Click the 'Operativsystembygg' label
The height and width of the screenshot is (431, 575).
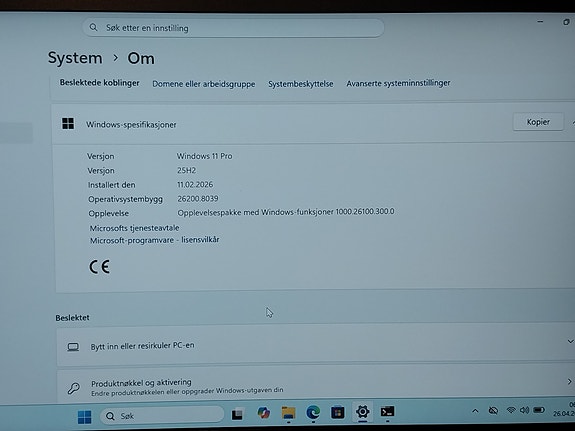click(125, 199)
